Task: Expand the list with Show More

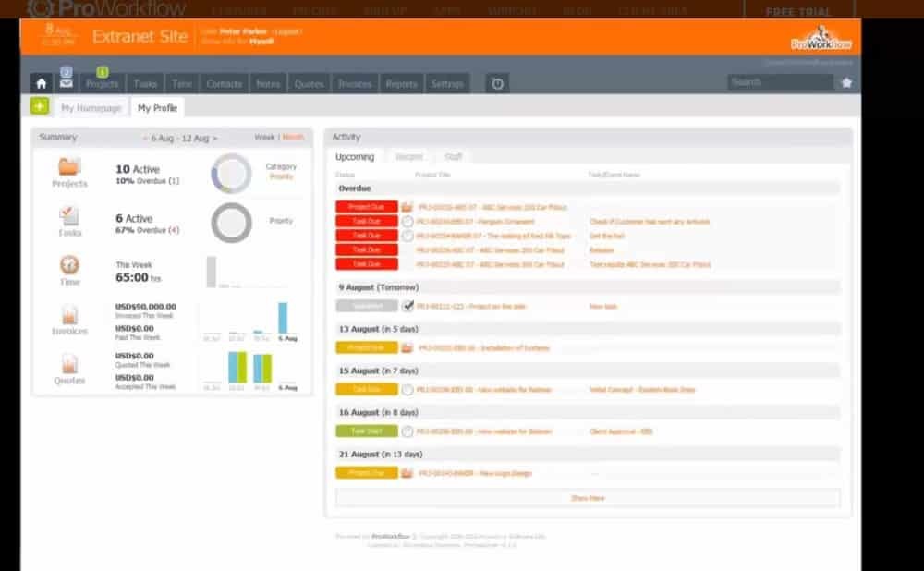Action: (x=588, y=498)
